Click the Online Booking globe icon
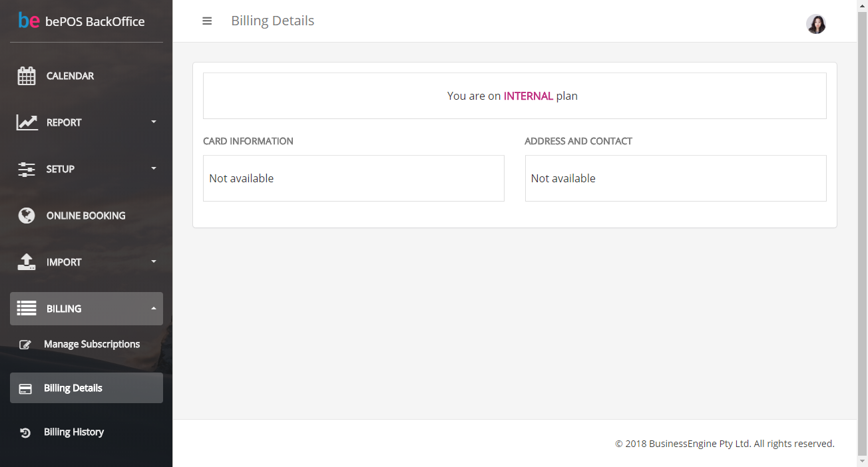Screen dimensions: 868x467 (x=27, y=216)
